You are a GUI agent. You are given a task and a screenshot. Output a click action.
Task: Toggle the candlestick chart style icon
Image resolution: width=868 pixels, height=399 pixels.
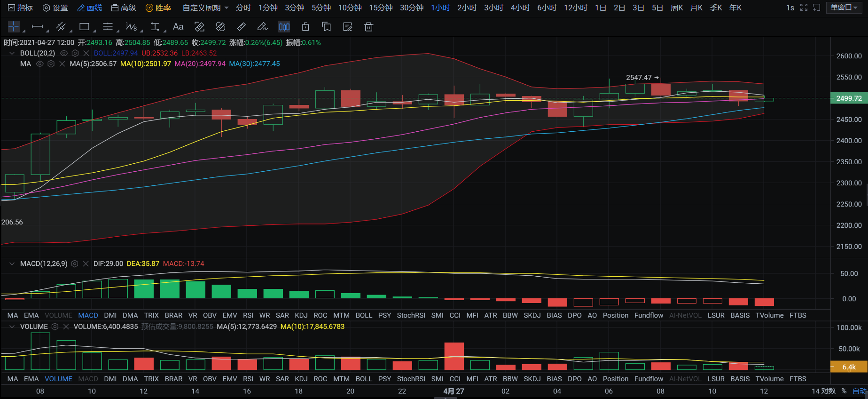coord(284,27)
